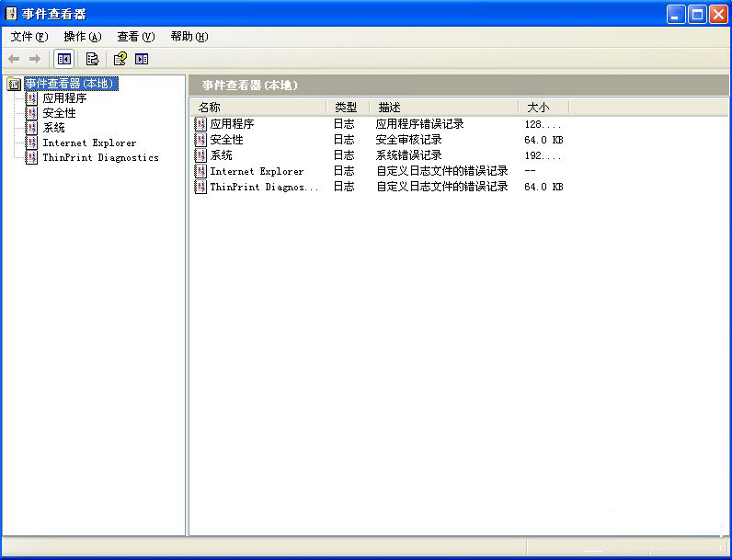
Task: Select 应用程序 in the left tree
Action: [64, 98]
